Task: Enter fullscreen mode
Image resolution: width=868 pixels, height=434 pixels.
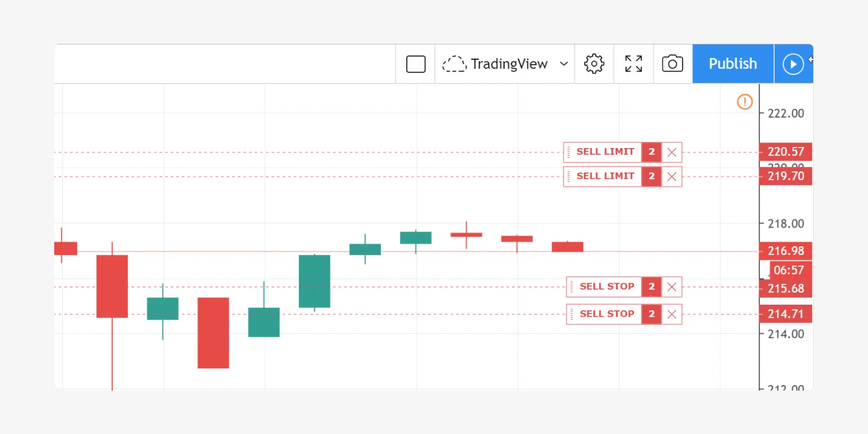Action: 633,64
